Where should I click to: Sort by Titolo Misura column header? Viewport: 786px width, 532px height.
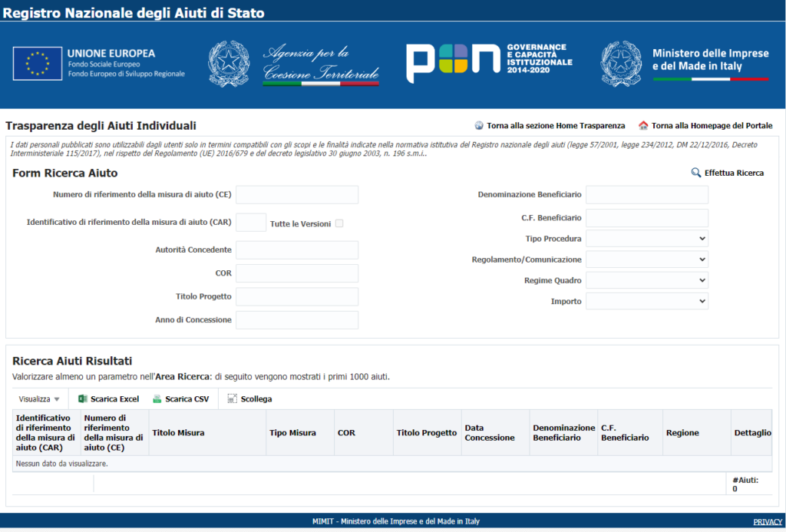[x=207, y=433]
